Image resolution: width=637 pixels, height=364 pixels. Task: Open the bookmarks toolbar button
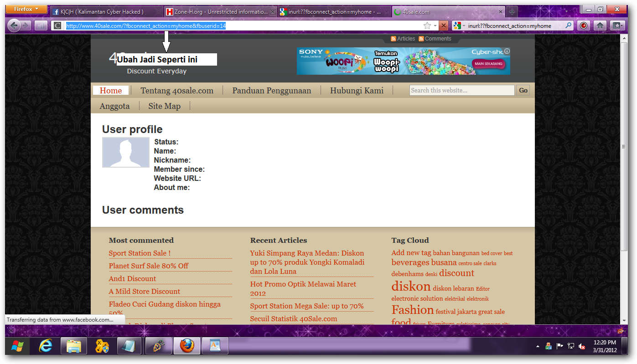pos(617,26)
